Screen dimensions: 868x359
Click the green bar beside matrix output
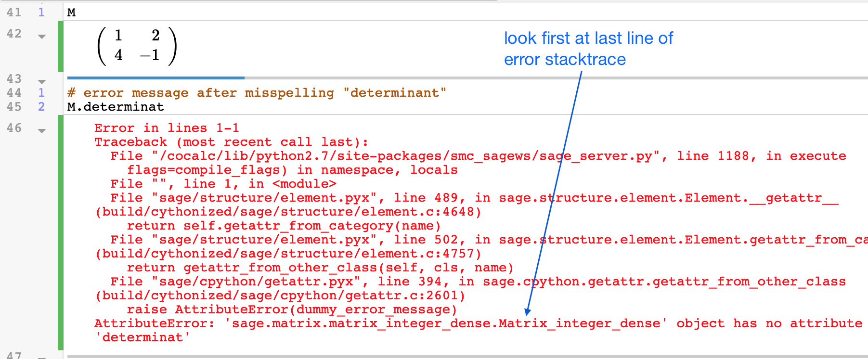point(61,46)
